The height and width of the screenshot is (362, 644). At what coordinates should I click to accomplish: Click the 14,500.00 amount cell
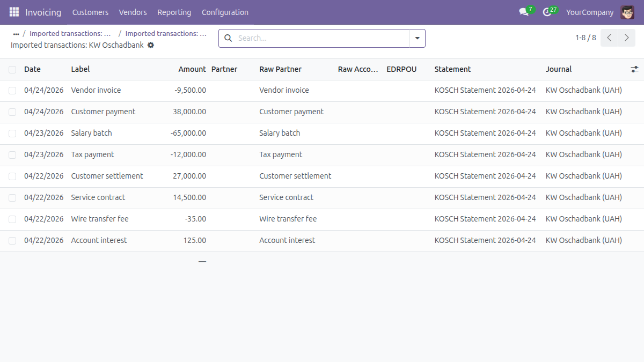pos(189,197)
